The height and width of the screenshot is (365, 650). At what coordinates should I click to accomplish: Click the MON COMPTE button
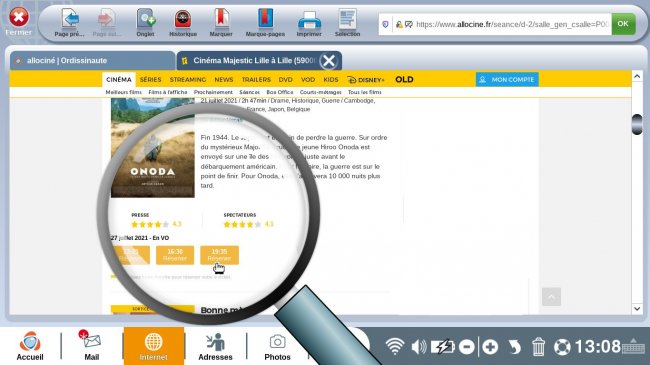[507, 79]
